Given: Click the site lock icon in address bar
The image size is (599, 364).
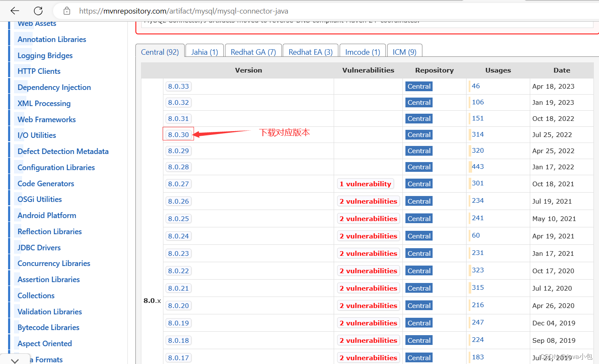Looking at the screenshot, I should click(67, 11).
